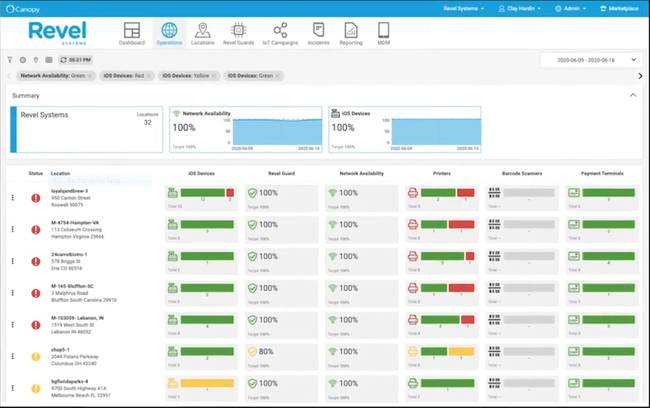Sort by Payment Terminals column header

click(602, 173)
